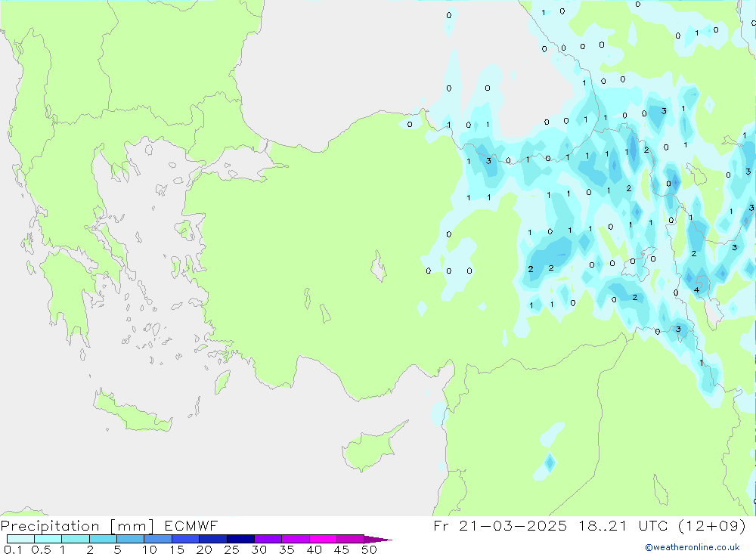Click the over-50 mm arrow tip
This screenshot has width=756, height=554.
click(x=379, y=540)
